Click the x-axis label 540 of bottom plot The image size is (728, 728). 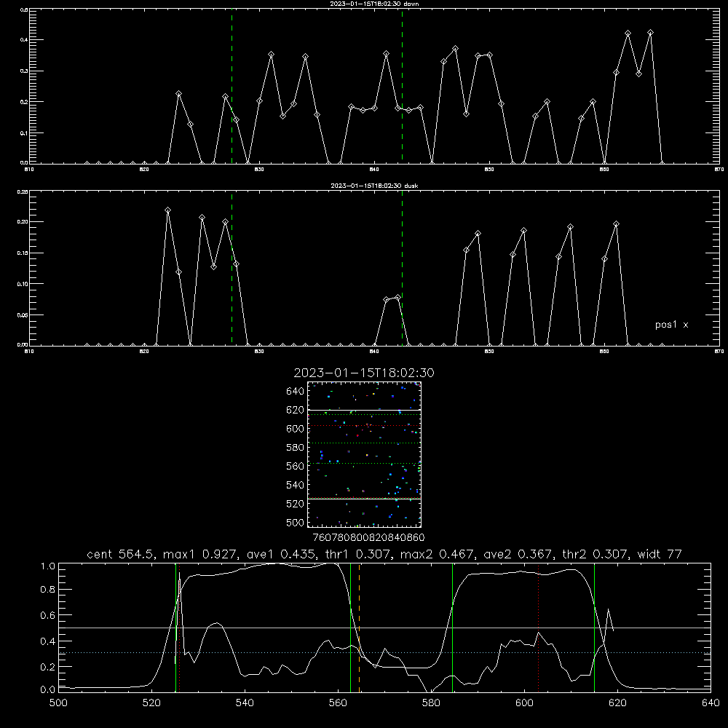click(x=245, y=703)
